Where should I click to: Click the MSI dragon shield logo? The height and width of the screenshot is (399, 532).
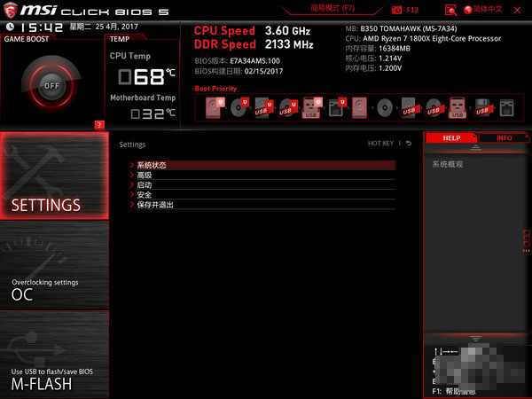coord(10,10)
